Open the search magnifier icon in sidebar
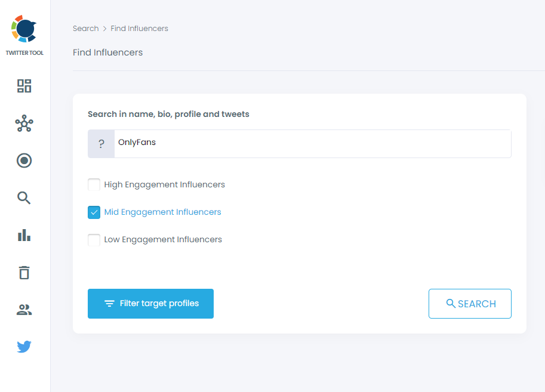 (x=24, y=197)
